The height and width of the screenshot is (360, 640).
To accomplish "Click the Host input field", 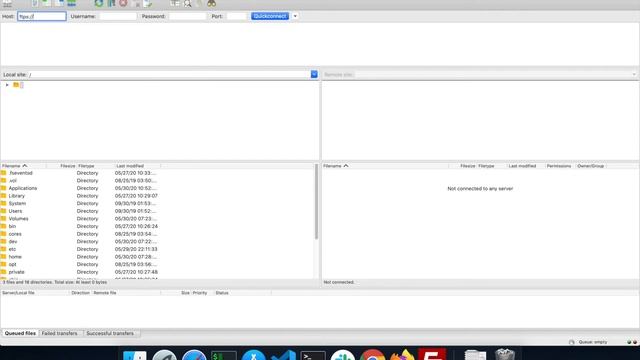I will [42, 16].
